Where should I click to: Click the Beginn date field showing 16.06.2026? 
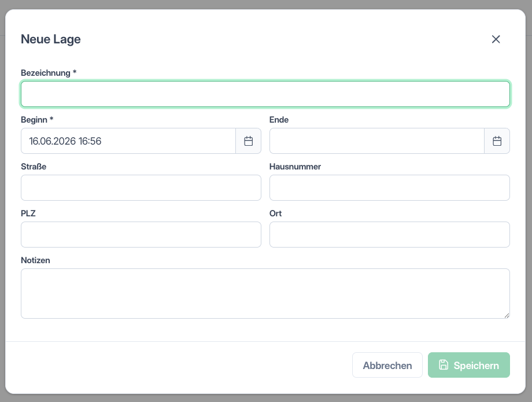[128, 141]
